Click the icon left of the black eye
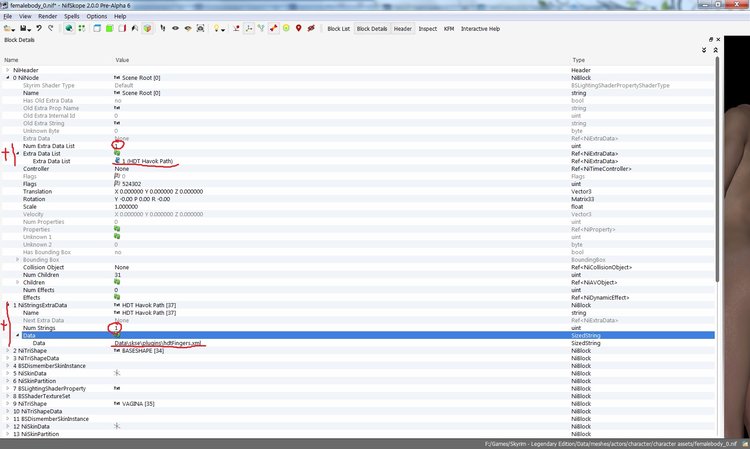 [163, 29]
